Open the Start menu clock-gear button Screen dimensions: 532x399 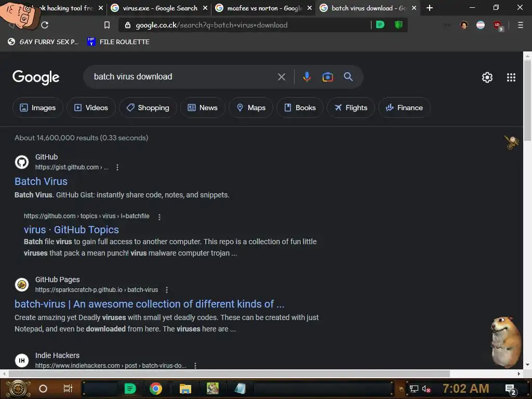click(18, 389)
